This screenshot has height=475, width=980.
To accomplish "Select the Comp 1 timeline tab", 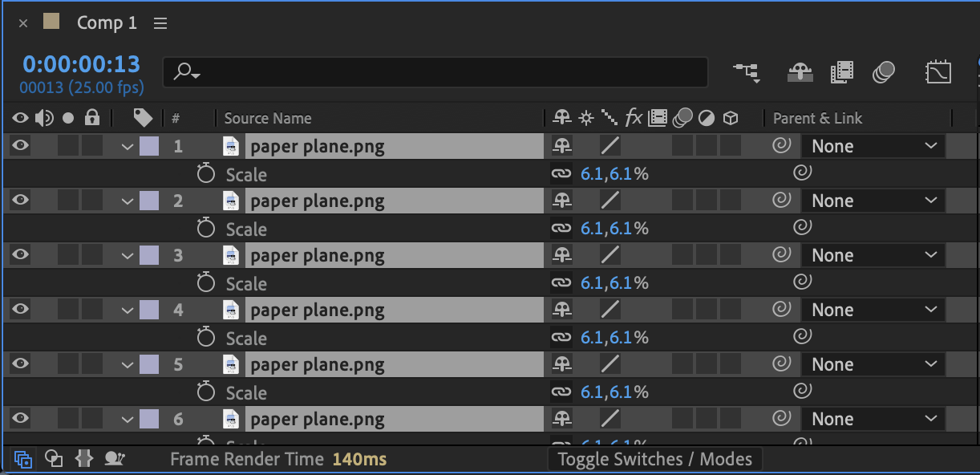I will [x=107, y=23].
